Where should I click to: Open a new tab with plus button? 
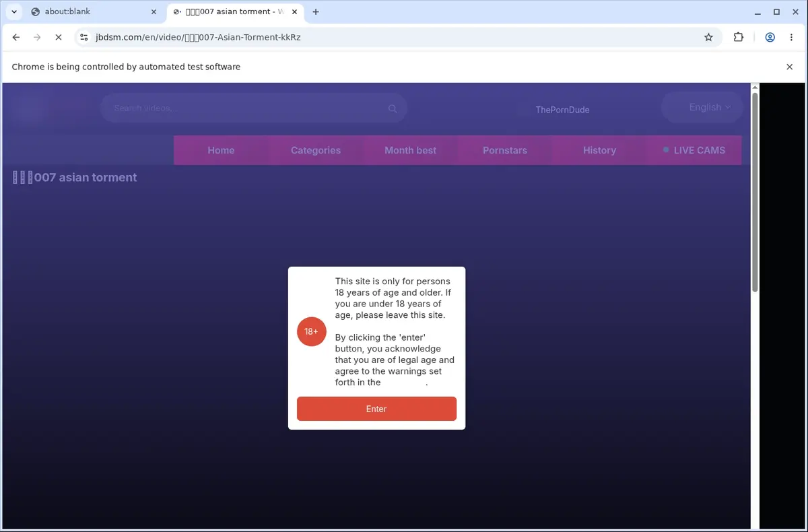tap(316, 11)
